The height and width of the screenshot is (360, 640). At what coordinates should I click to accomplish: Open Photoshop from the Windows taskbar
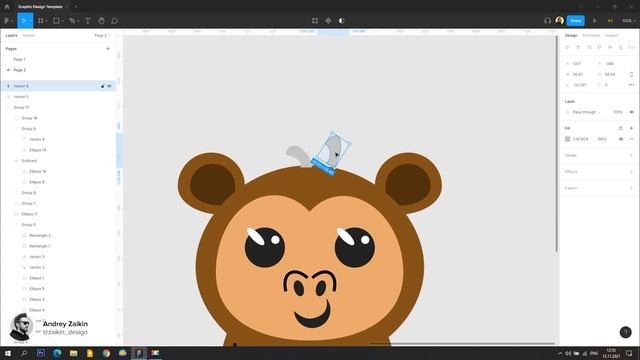coord(41,353)
